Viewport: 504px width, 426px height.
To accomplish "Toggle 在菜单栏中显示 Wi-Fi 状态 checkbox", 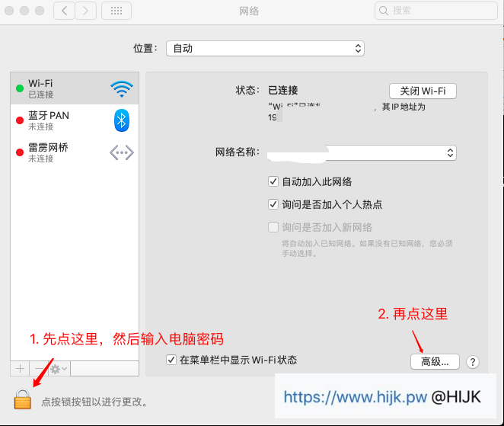I will (x=171, y=360).
